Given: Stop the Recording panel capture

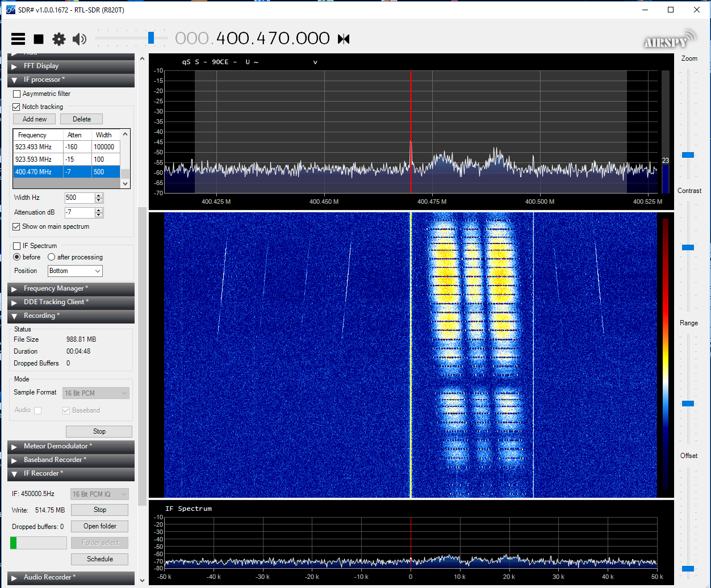Looking at the screenshot, I should point(99,431).
